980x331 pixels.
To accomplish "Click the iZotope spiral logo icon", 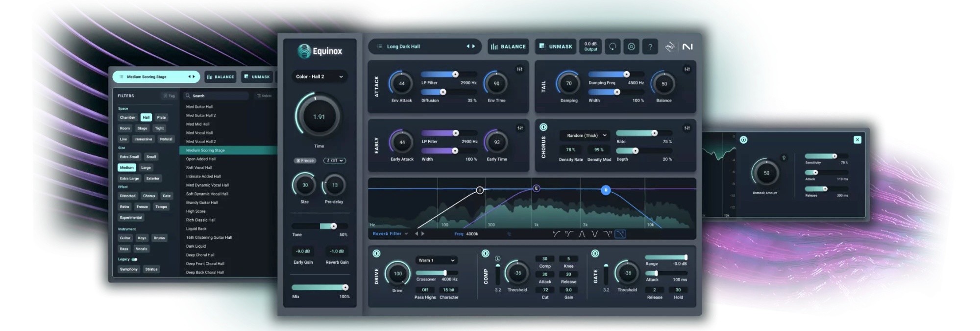I will point(669,47).
